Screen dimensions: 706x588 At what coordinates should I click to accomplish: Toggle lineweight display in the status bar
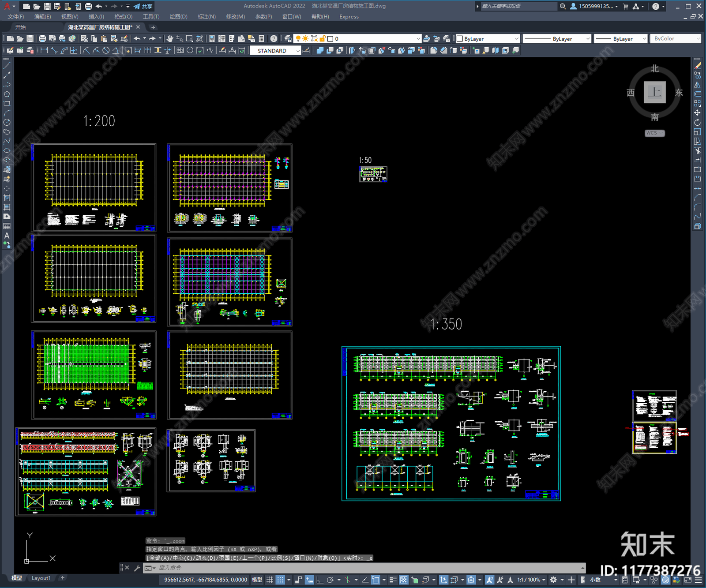pyautogui.click(x=393, y=580)
